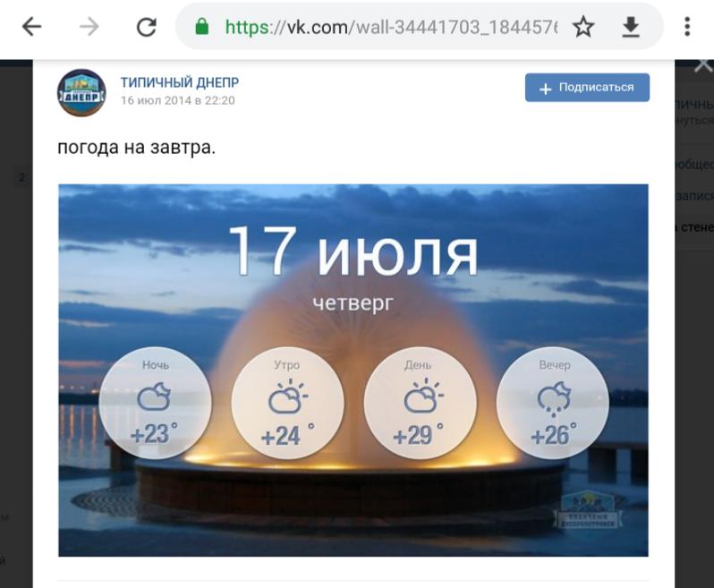Click the День +29° weather circle
The image size is (714, 588).
pyautogui.click(x=420, y=404)
